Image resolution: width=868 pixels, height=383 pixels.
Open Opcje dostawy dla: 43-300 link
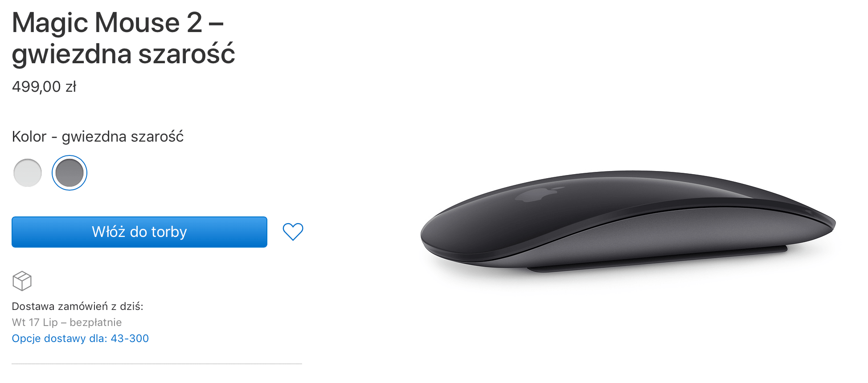(x=80, y=338)
